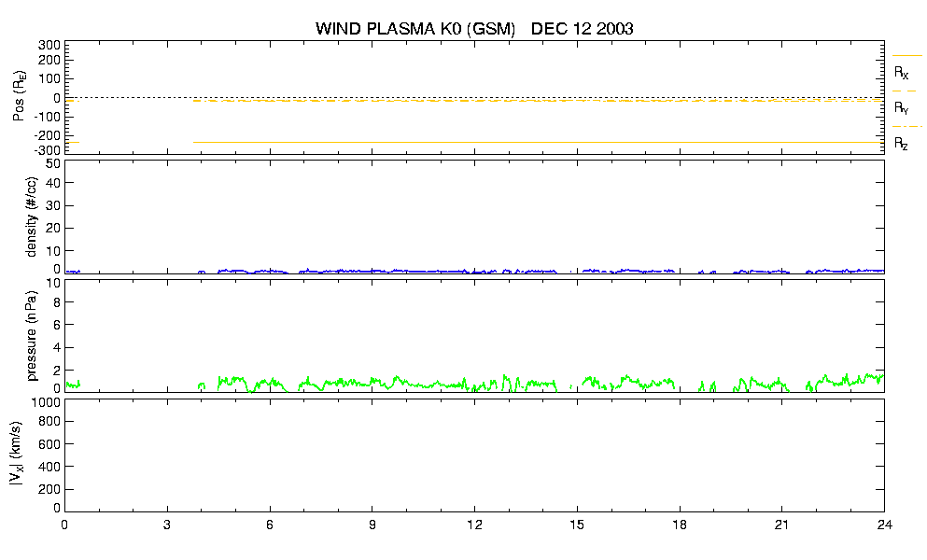The image size is (927, 560).
Task: Click the 6 tick on pressure axis
Action: 57,325
